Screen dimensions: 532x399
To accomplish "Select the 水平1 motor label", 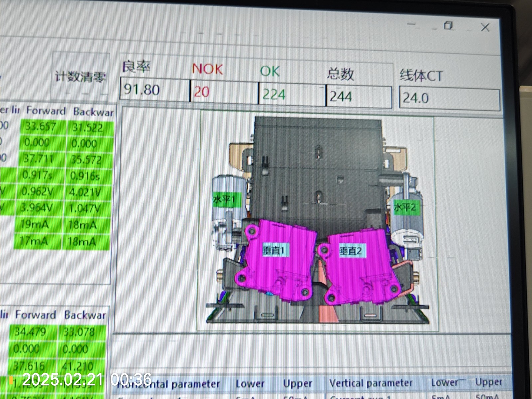I will [224, 200].
